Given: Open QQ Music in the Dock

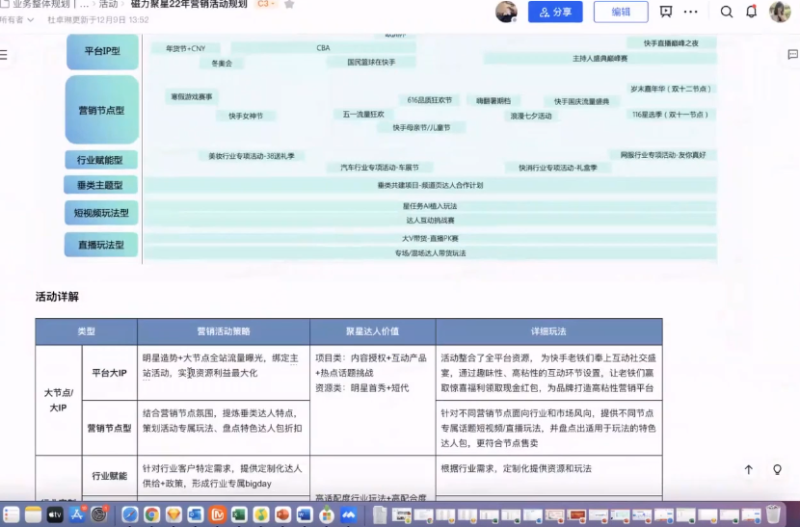Looking at the screenshot, I should [x=261, y=515].
